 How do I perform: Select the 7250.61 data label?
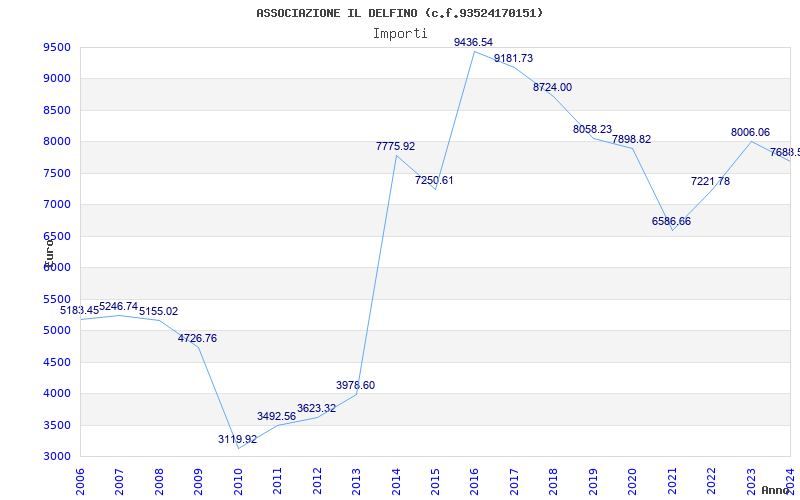434,180
